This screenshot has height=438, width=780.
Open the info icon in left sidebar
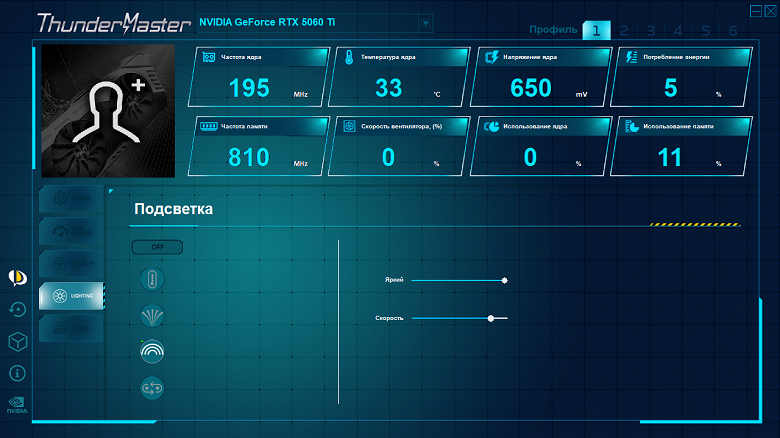pyautogui.click(x=17, y=373)
